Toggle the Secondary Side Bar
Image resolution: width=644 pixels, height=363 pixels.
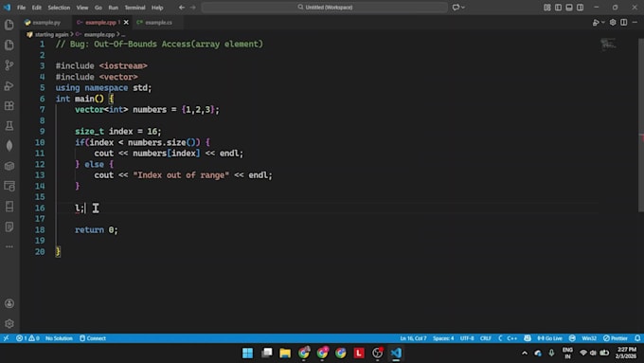[x=580, y=8]
